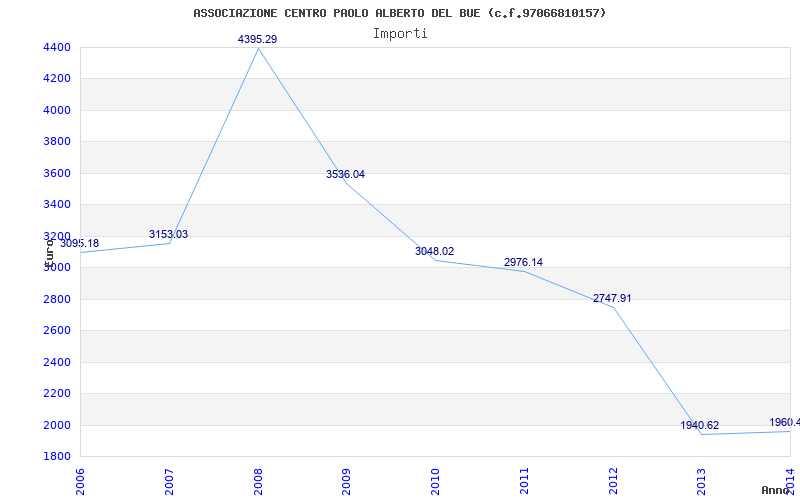Click the 2006 x-axis year label
Image resolution: width=800 pixels, height=500 pixels.
coord(80,481)
